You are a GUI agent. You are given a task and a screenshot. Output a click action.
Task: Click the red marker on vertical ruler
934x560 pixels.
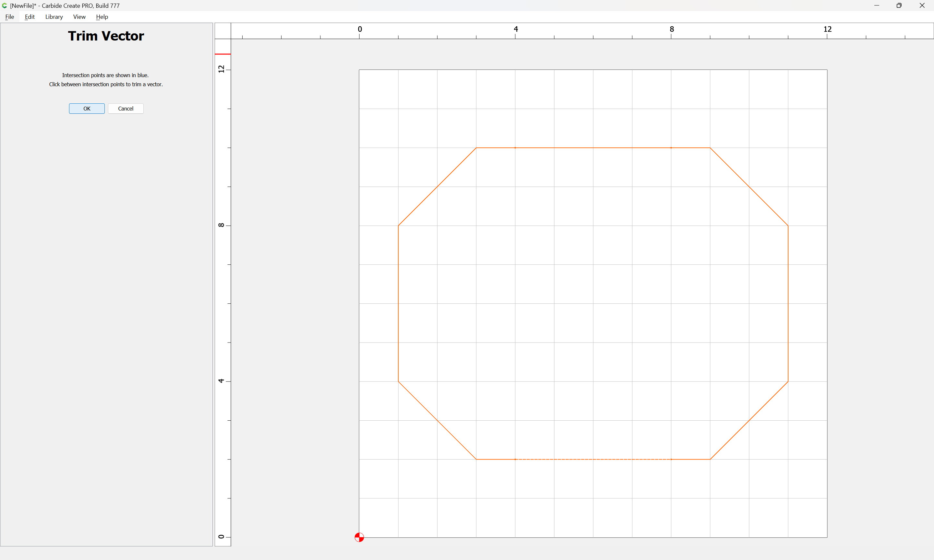pos(223,54)
